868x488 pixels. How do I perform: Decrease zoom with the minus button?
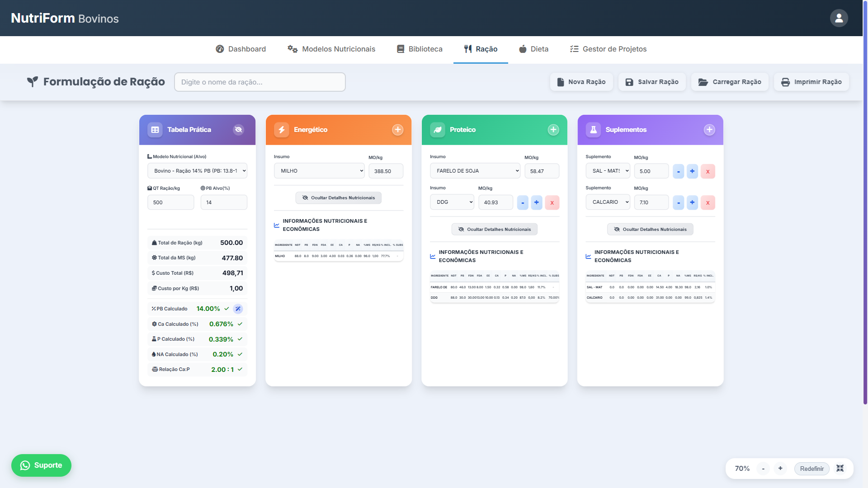(763, 469)
